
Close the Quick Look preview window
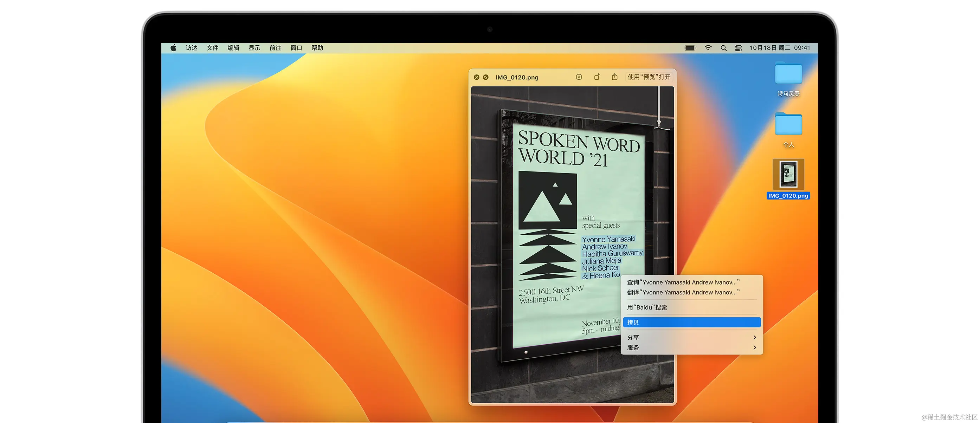476,77
